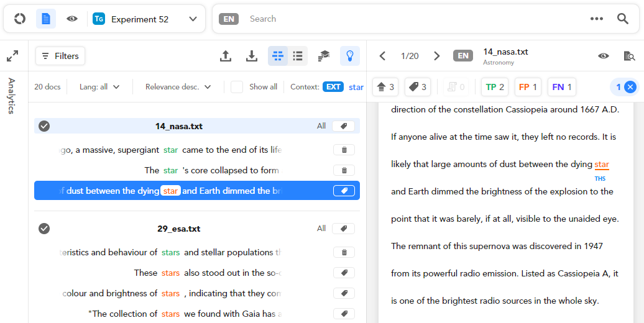Click the search magnifier icon
This screenshot has height=323, width=644.
click(623, 19)
